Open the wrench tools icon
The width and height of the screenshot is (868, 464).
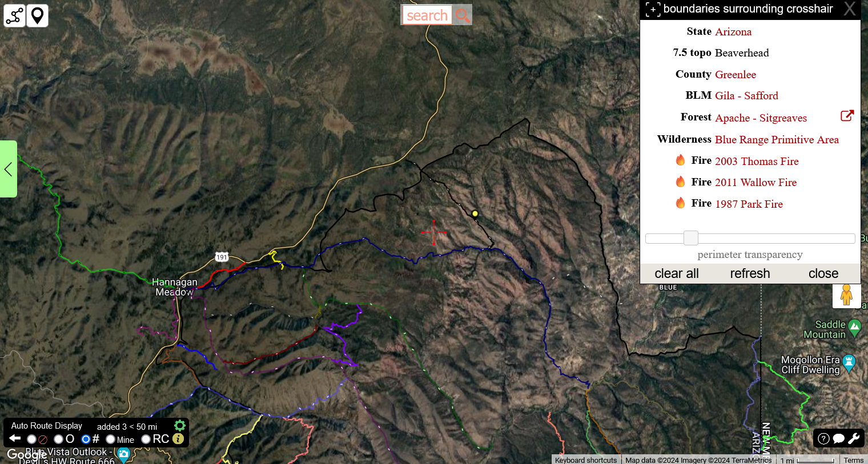pos(854,438)
